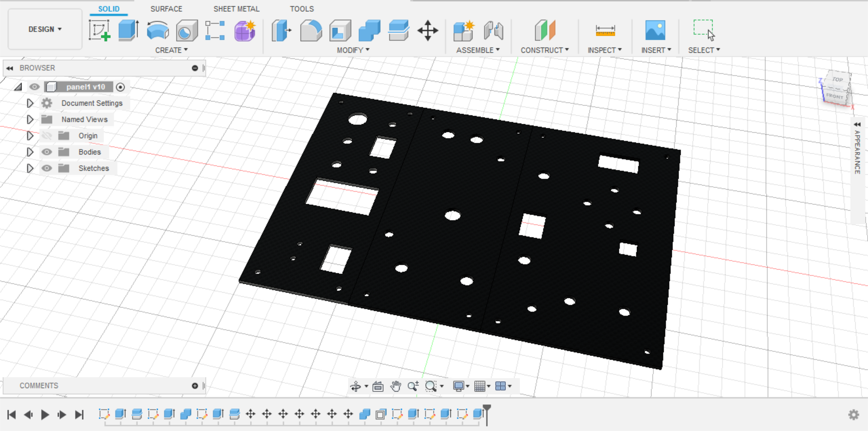Open the INSPECT dropdown menu
Viewport: 868px width, 431px height.
605,50
